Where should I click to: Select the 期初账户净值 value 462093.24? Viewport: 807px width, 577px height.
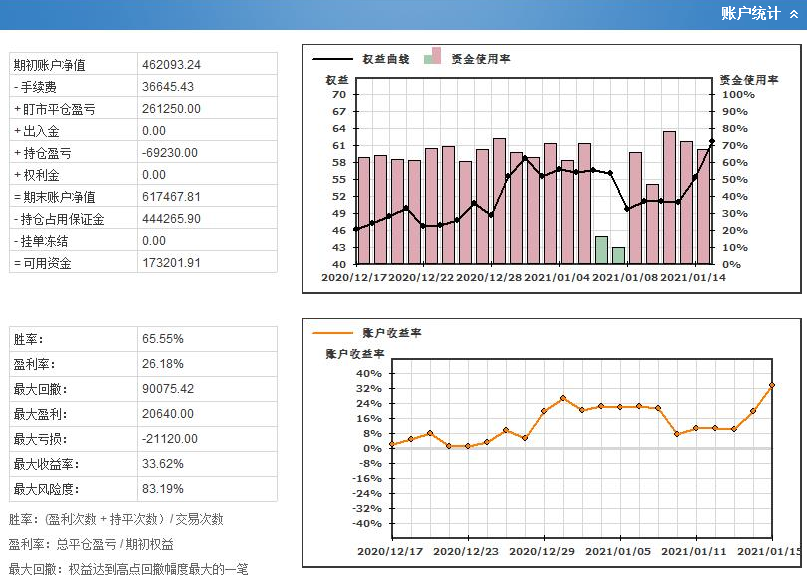pos(171,65)
